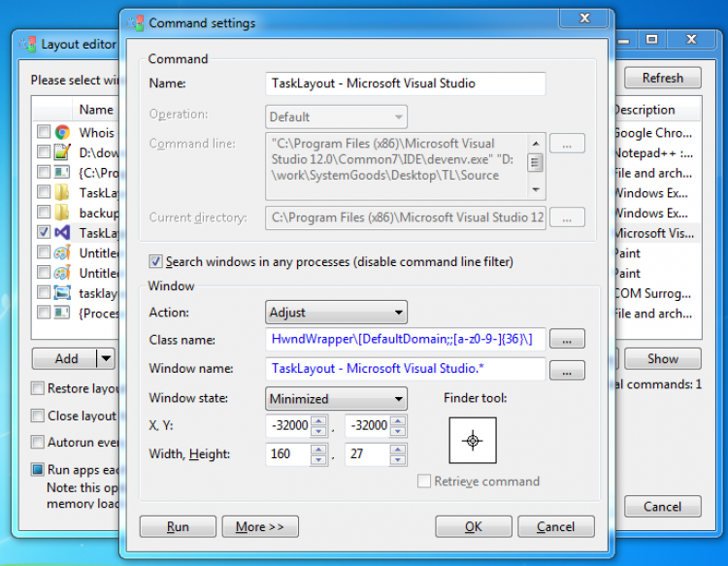The height and width of the screenshot is (566, 728).
Task: Enable Restore layout checkbox in Layout editor
Action: 38,388
